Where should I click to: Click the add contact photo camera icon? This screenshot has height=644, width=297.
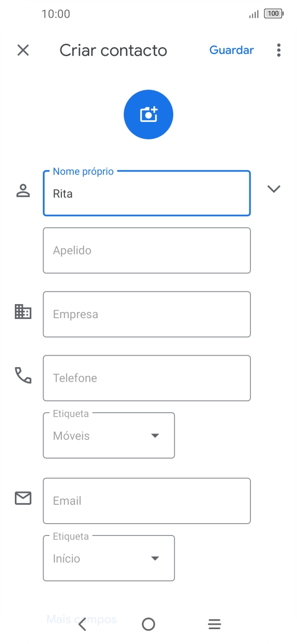click(148, 114)
